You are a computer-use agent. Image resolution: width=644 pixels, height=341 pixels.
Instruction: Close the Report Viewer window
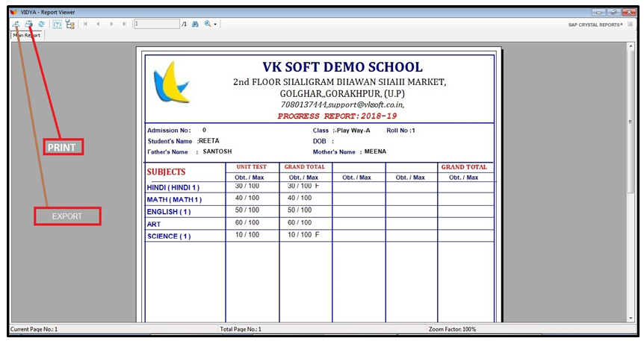click(629, 12)
